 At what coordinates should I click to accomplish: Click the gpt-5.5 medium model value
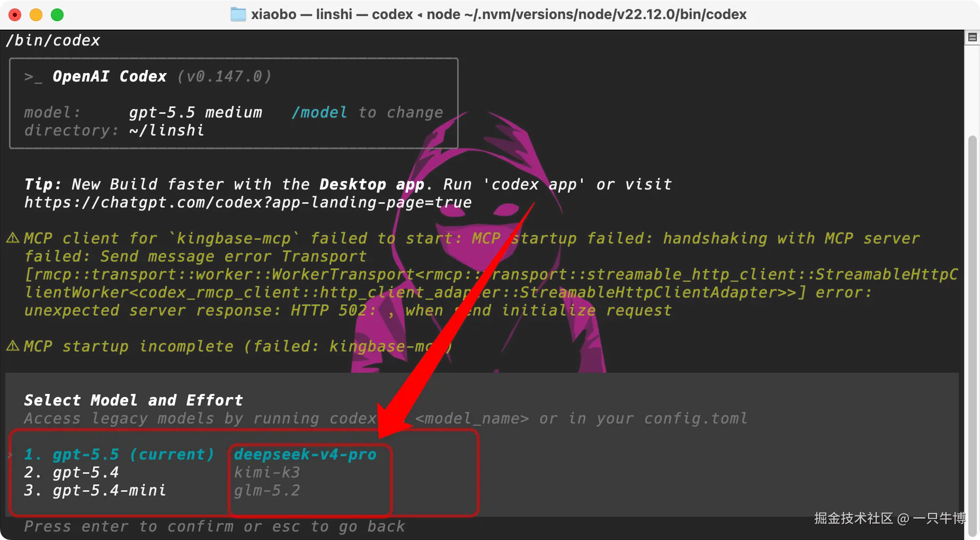tap(195, 112)
